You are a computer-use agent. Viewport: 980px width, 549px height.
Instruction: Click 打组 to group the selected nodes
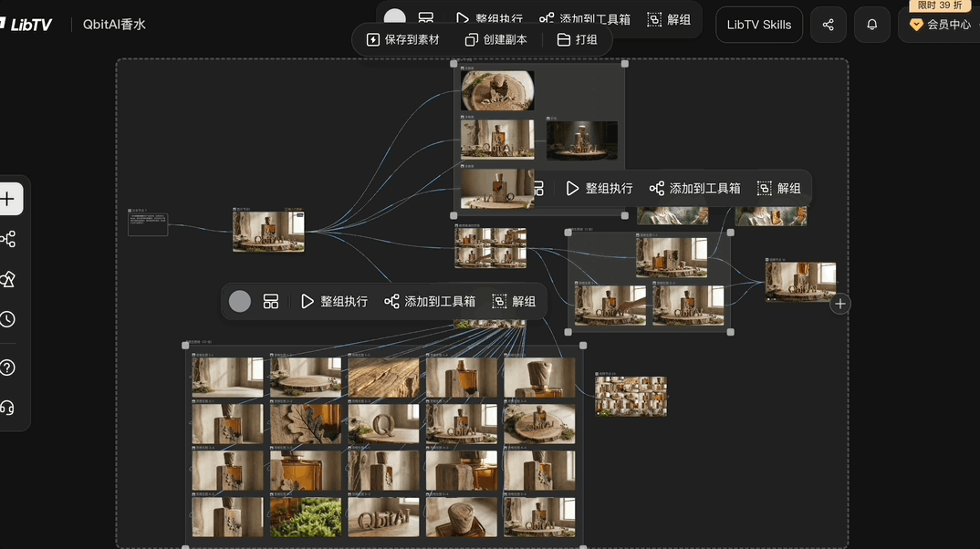pyautogui.click(x=577, y=40)
